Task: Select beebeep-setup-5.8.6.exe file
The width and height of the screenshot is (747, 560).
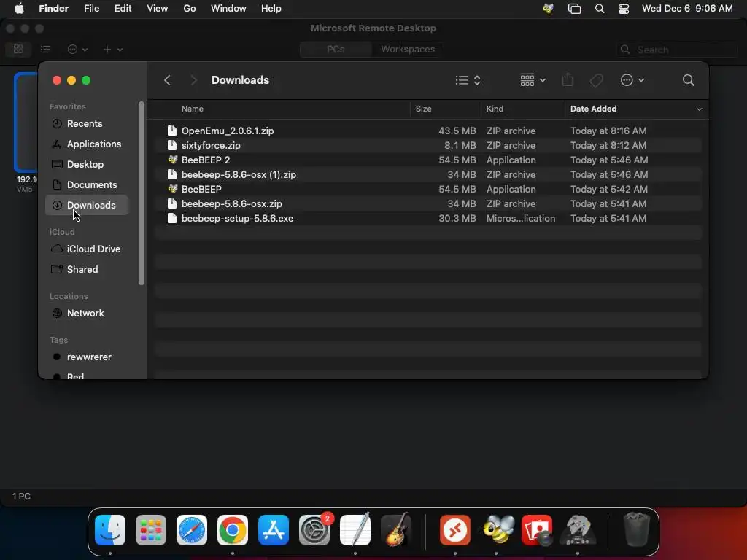Action: coord(427,219)
